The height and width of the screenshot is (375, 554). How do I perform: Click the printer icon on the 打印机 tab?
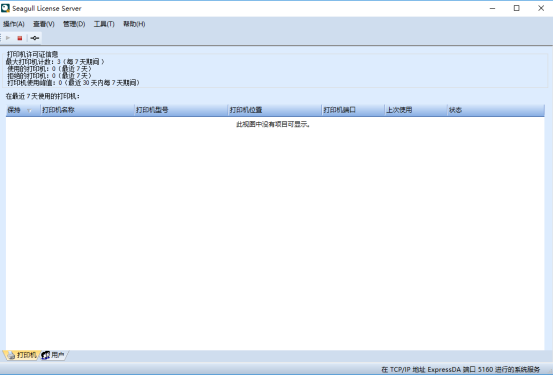[x=11, y=355]
